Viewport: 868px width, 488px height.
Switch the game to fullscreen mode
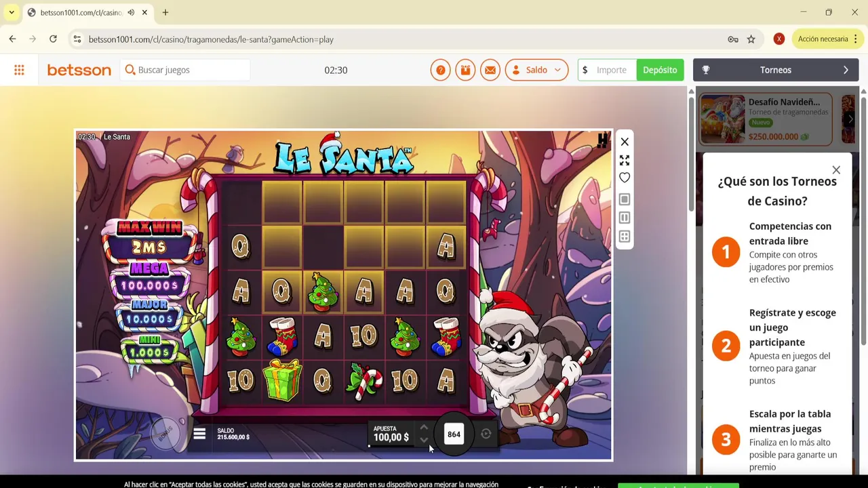click(625, 160)
